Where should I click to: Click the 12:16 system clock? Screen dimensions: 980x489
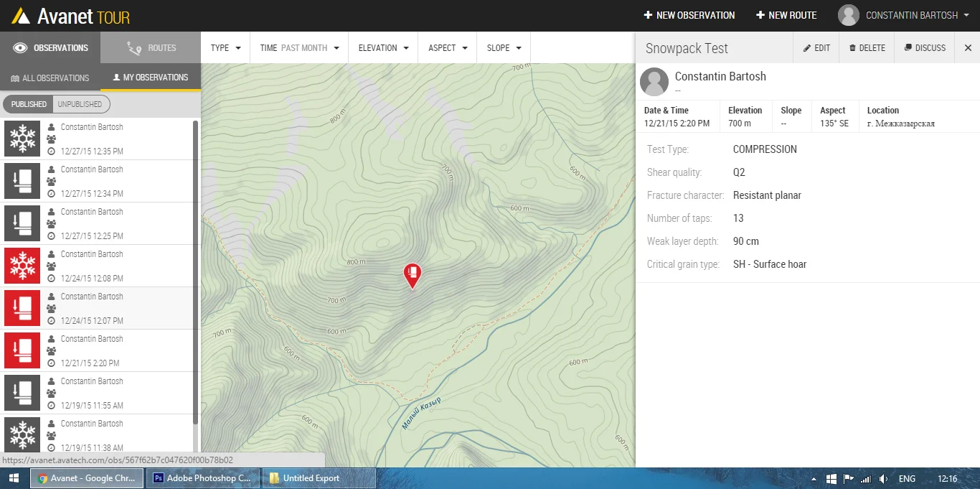[947, 479]
